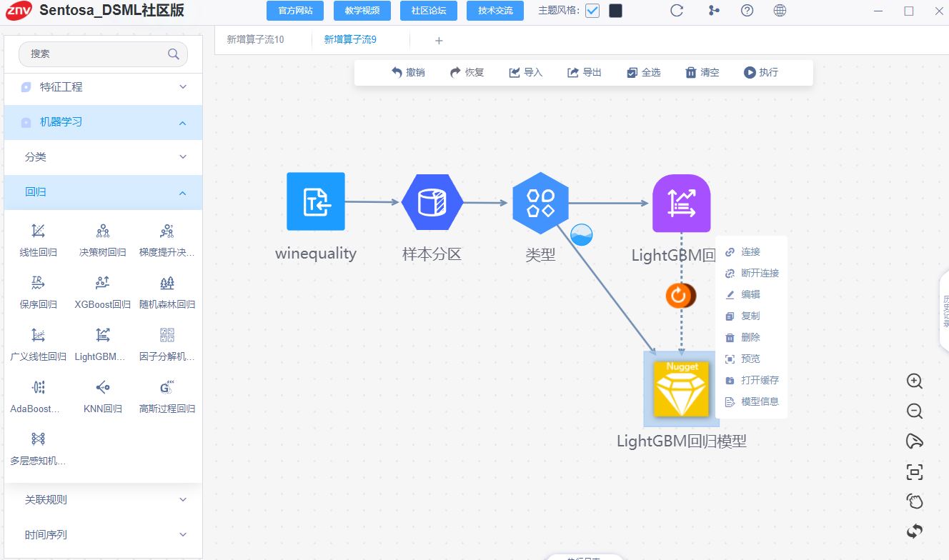Image resolution: width=949 pixels, height=560 pixels.
Task: Add the 线性回归 operator
Action: tap(39, 239)
